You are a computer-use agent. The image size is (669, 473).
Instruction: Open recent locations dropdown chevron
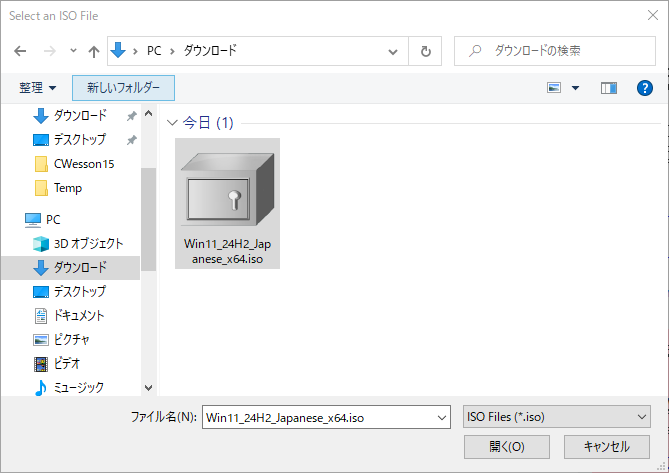point(73,51)
